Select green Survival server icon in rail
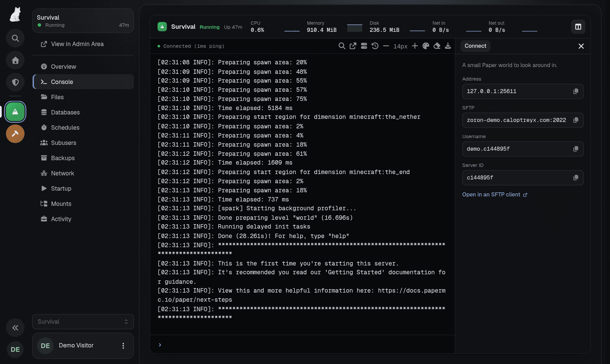The image size is (610, 364). [15, 112]
